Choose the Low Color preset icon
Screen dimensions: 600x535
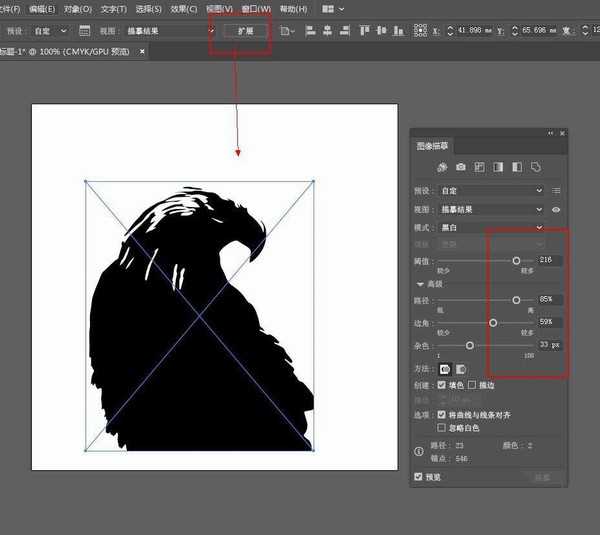pos(479,167)
